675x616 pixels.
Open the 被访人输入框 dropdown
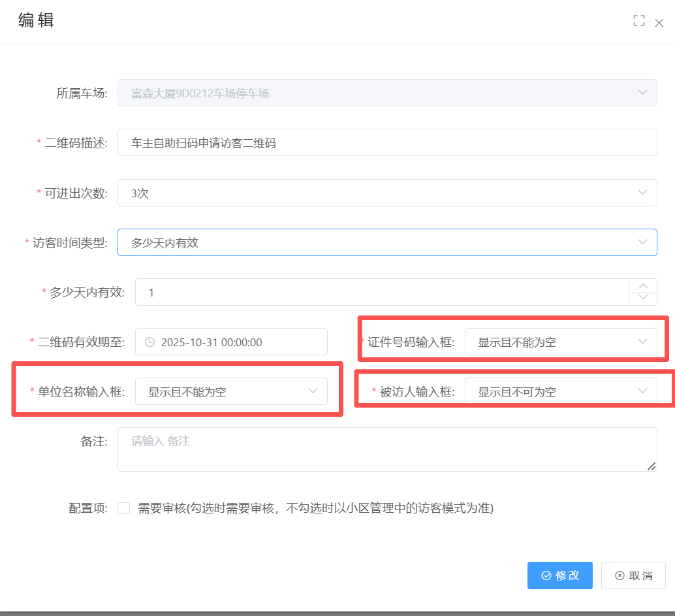coord(561,391)
